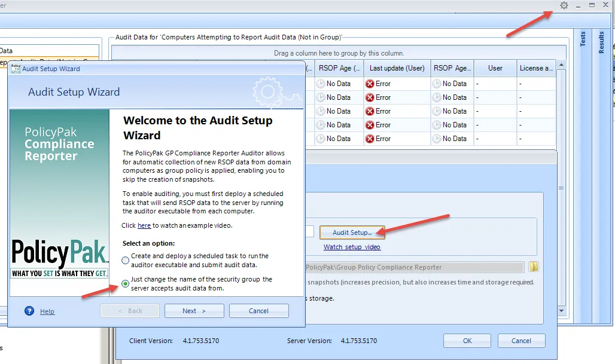Screen dimensions: 615x364
Task: Click the PolicyPak icon in the wizard title bar
Action: (17, 69)
